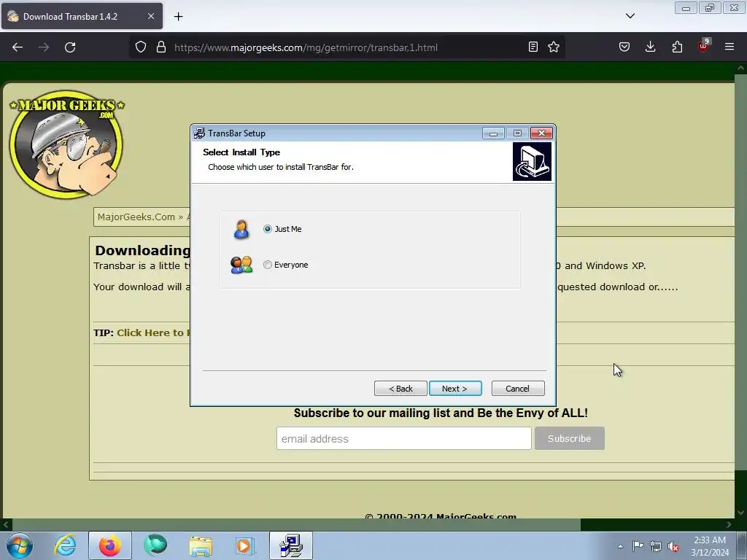Toggle Firefox reader view

click(x=533, y=47)
